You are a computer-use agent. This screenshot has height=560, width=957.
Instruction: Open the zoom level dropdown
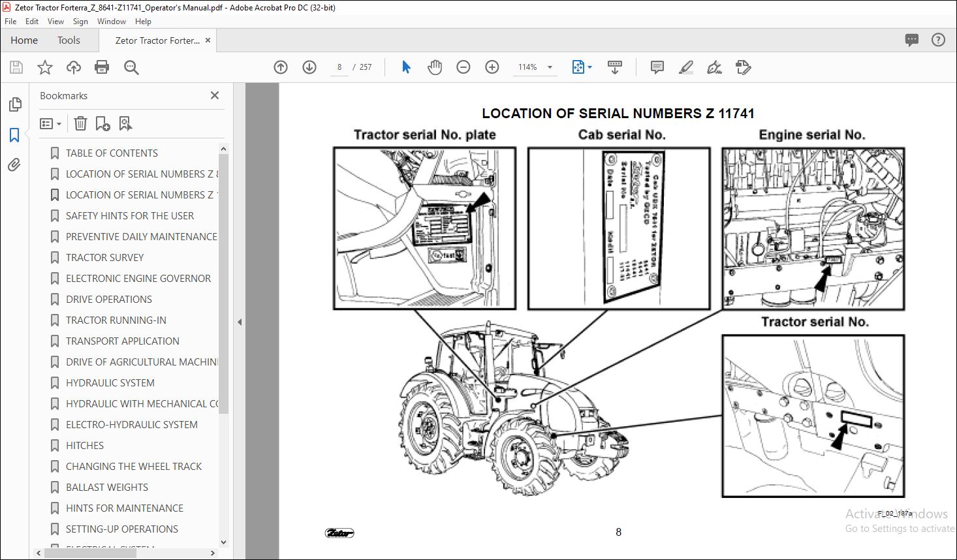550,67
